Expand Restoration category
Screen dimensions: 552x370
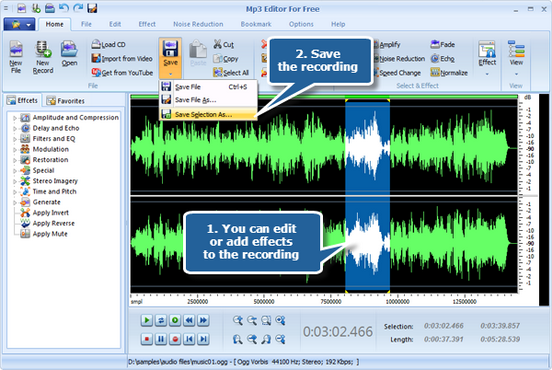[x=15, y=160]
